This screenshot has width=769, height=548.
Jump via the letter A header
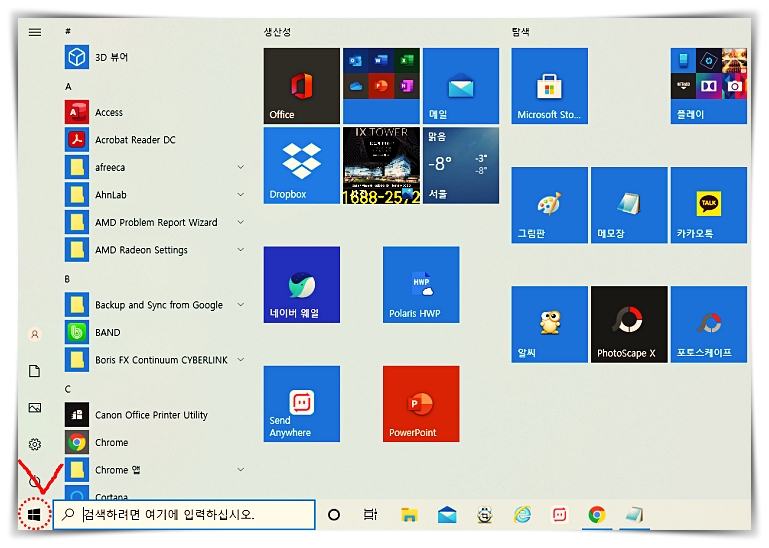coord(68,87)
